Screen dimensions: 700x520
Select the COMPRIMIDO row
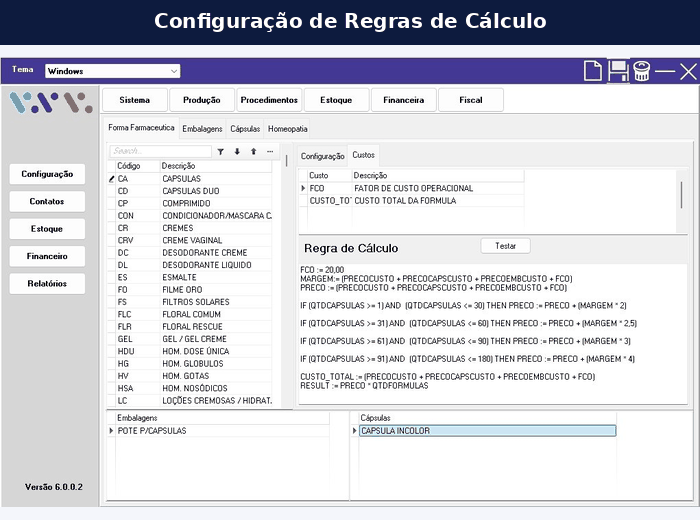(x=190, y=204)
